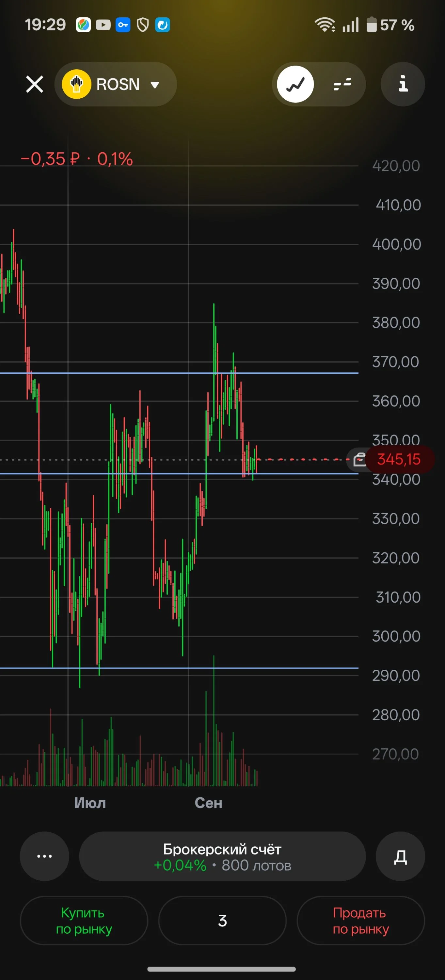Open the three-dots more options button
This screenshot has height=980, width=445.
pyautogui.click(x=44, y=856)
